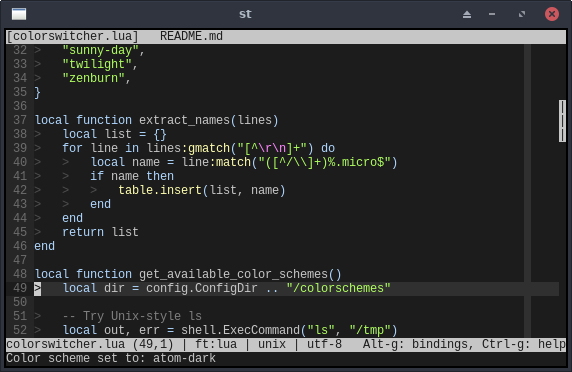Click 'utf-8' encoding in status bar

[x=324, y=344]
